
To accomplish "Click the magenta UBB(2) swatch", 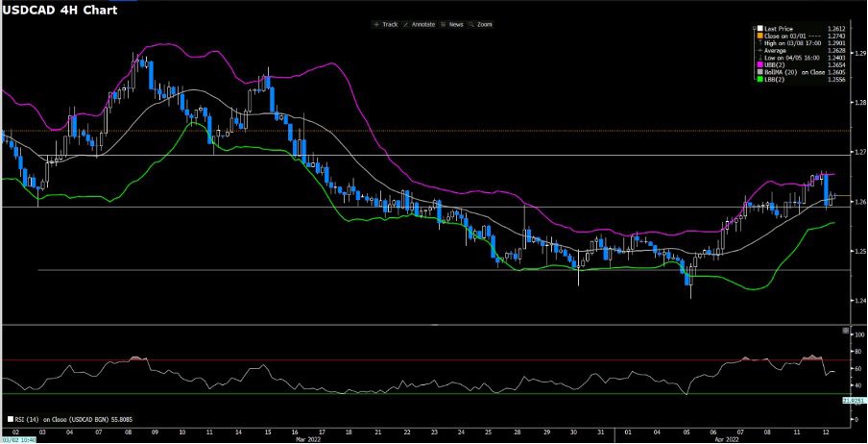I will [x=760, y=65].
